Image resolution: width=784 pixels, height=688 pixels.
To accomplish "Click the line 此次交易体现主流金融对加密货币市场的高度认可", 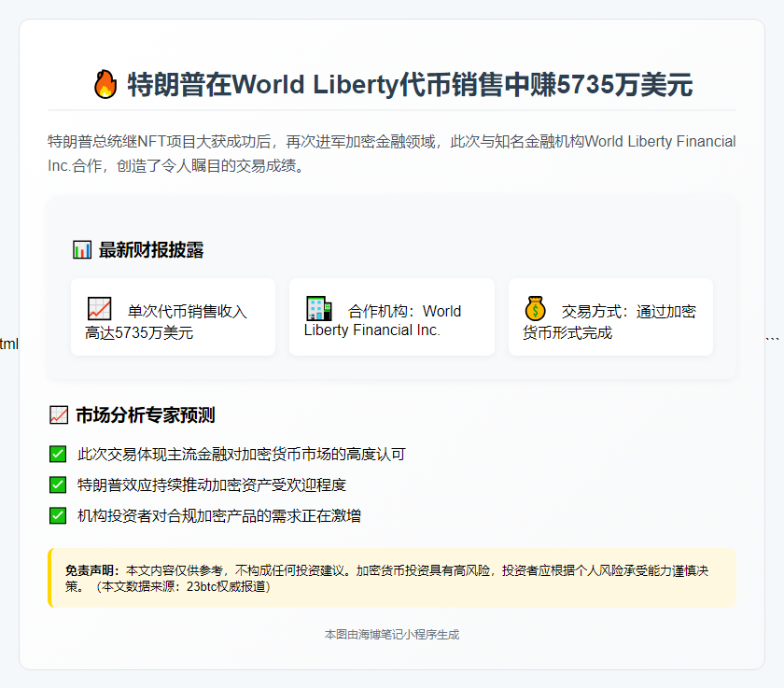I will (x=242, y=454).
